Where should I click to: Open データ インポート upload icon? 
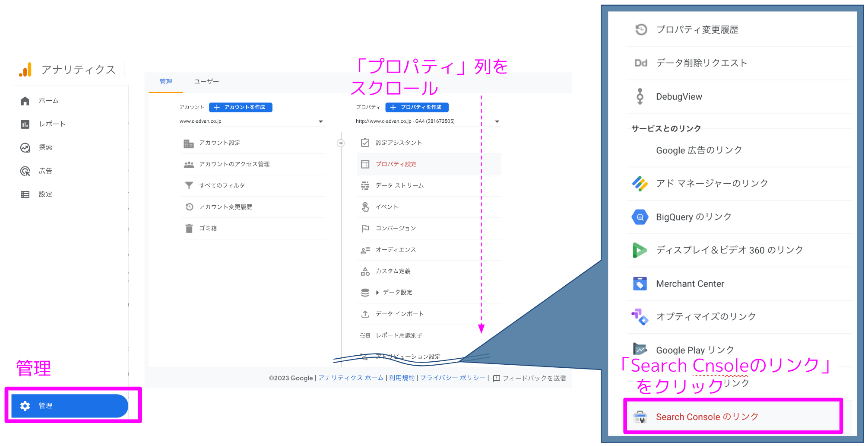click(365, 314)
